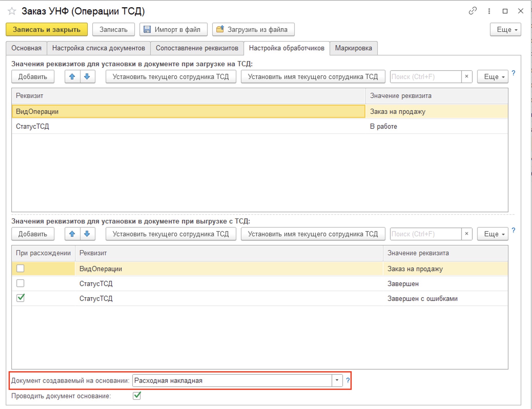Open the vertical three-dot menu
The image size is (532, 409).
click(489, 11)
